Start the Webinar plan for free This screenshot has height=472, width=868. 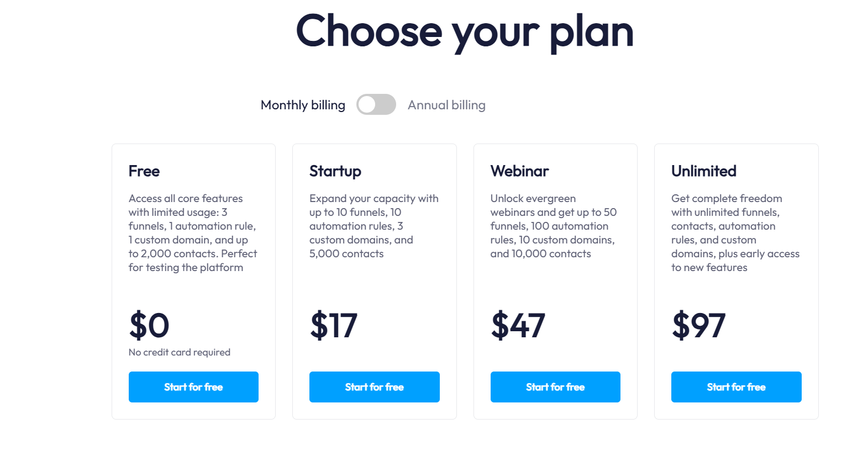555,387
